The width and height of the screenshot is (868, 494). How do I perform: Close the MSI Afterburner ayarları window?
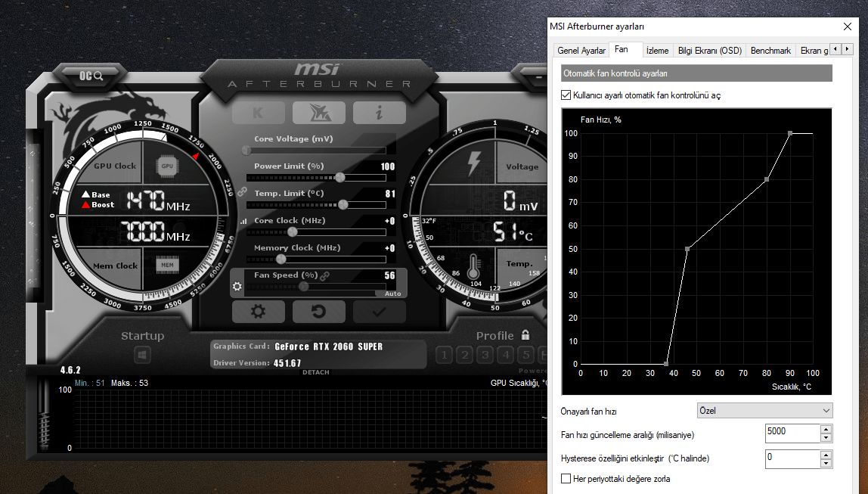[847, 26]
